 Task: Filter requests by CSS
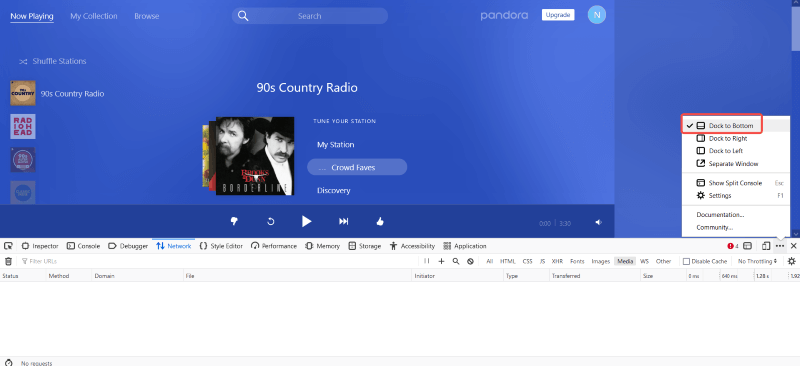[528, 261]
